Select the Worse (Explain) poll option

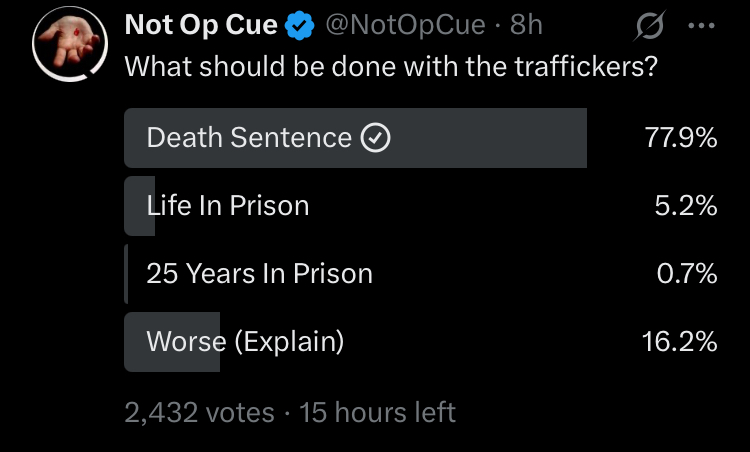click(245, 342)
